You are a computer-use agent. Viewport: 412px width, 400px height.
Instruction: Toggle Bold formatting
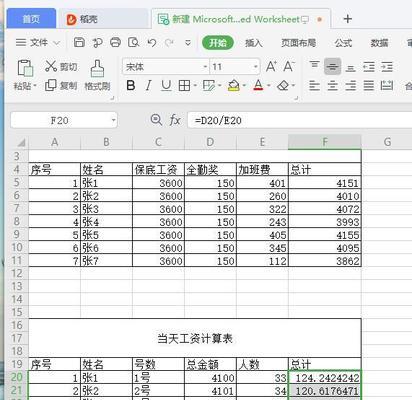(131, 86)
